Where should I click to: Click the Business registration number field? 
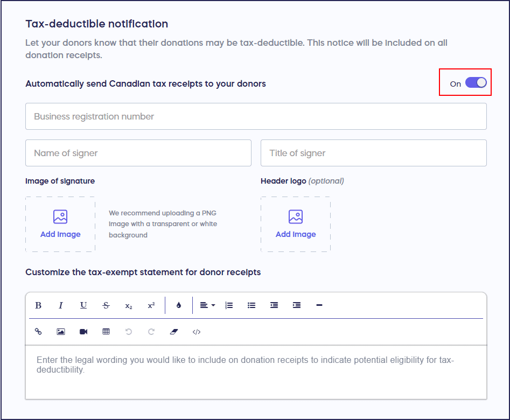[x=256, y=116]
